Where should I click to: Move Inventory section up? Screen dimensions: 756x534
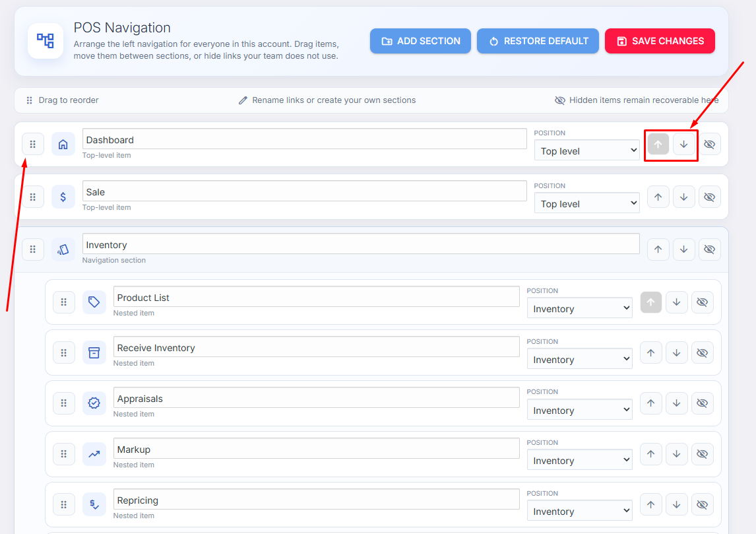[658, 250]
